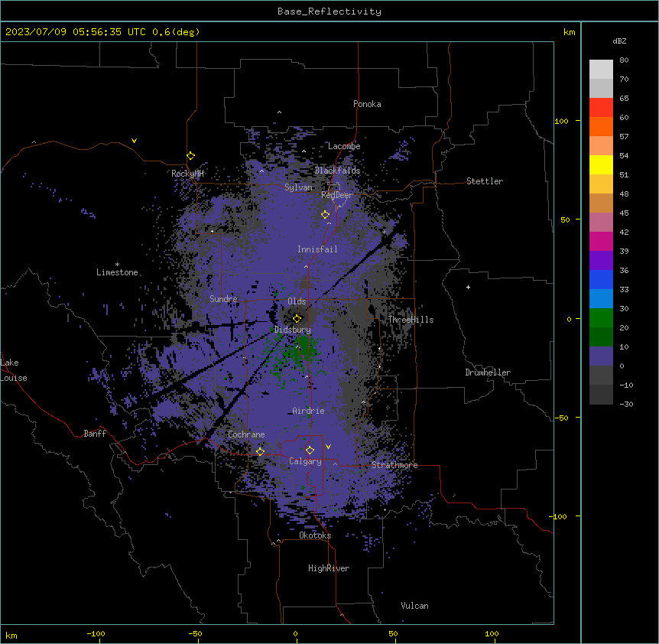Click the RockyMH label
The image size is (659, 644).
tap(187, 174)
